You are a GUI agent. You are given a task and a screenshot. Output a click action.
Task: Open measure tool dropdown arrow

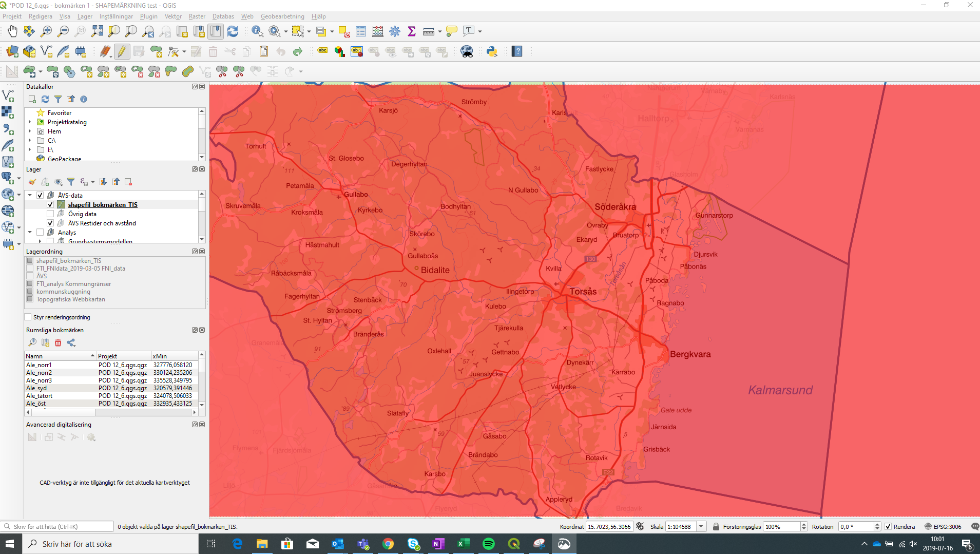[x=440, y=31]
